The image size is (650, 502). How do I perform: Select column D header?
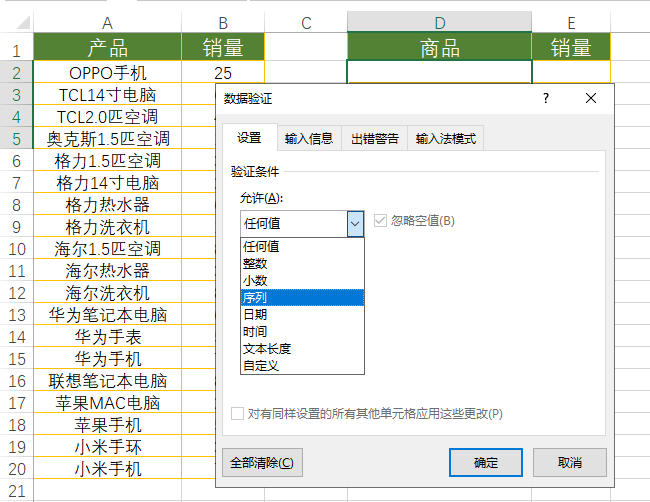click(439, 22)
